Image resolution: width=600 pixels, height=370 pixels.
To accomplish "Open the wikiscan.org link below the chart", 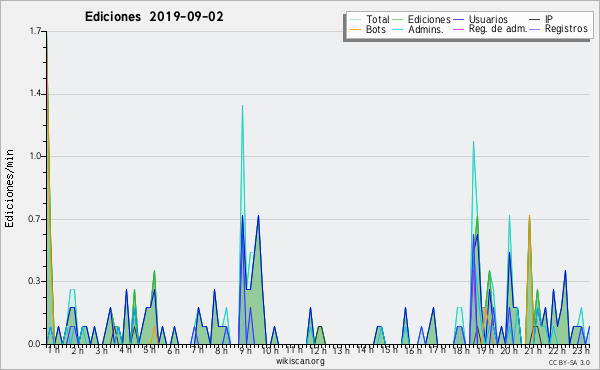I will coord(300,361).
